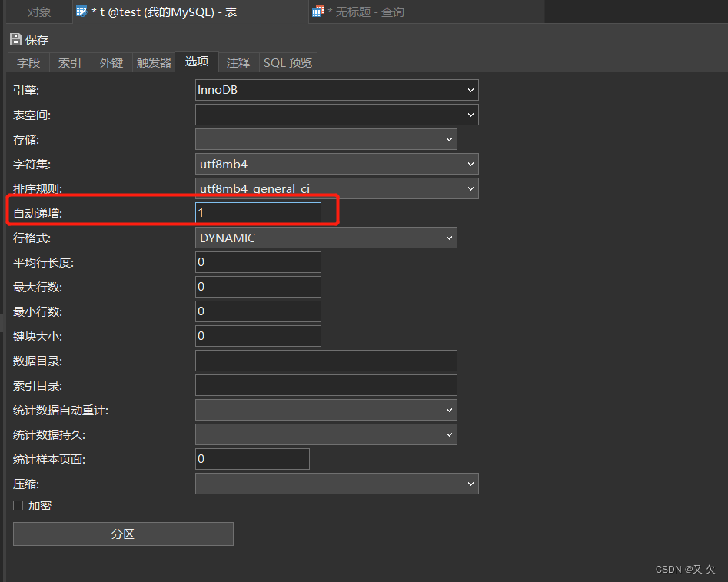Open the 引擎 engine dropdown showing InnoDB
Screen dimensions: 728x582
(x=337, y=90)
